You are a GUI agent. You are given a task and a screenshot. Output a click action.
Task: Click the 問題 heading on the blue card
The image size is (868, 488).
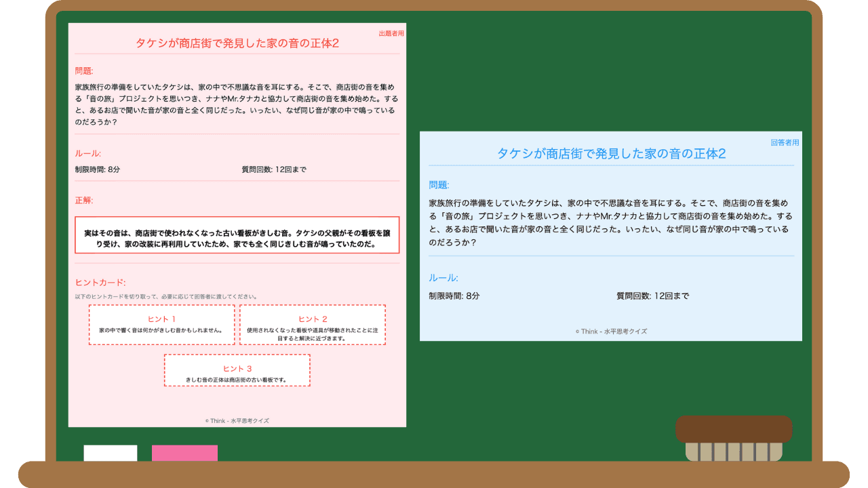point(437,184)
